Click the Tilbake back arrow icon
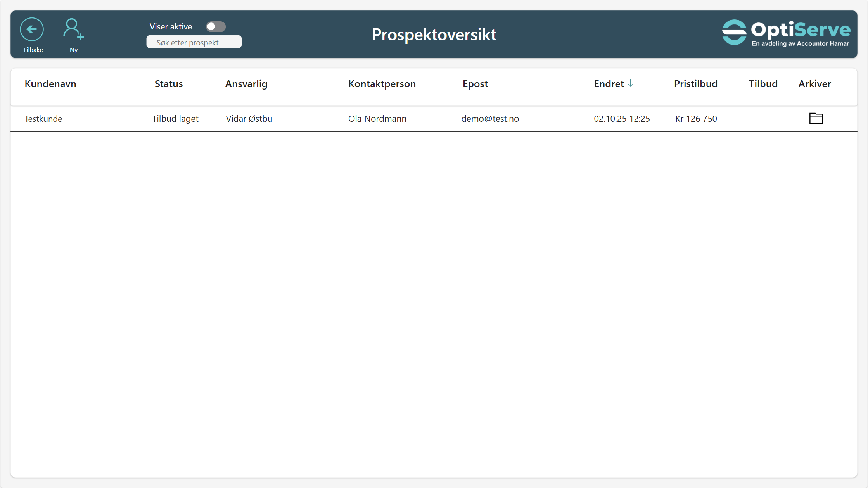This screenshot has width=868, height=488. click(x=32, y=29)
